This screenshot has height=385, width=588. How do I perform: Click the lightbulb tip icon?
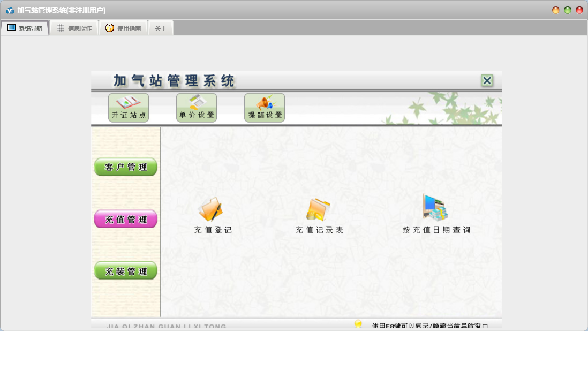(x=358, y=324)
